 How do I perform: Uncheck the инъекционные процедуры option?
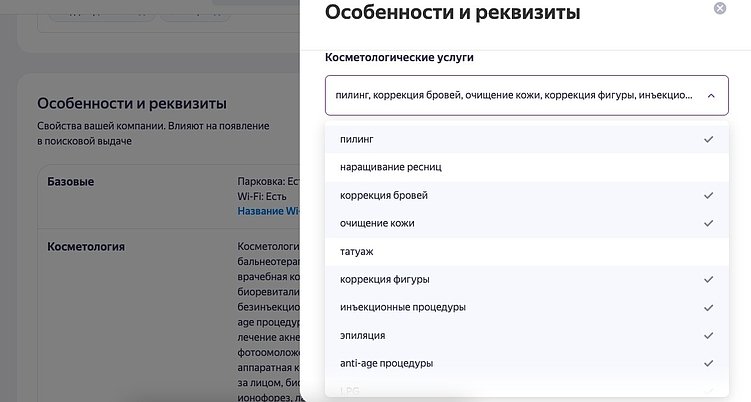(x=527, y=308)
